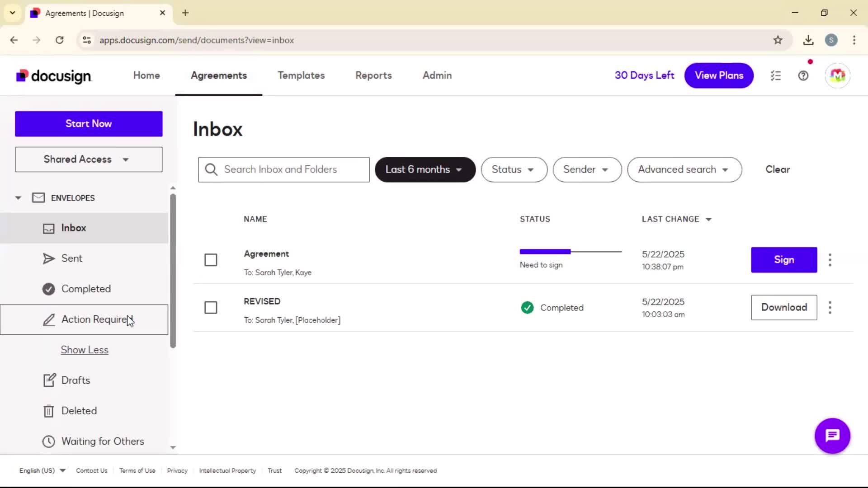
Task: Open the REVISED envelope name
Action: pyautogui.click(x=262, y=301)
